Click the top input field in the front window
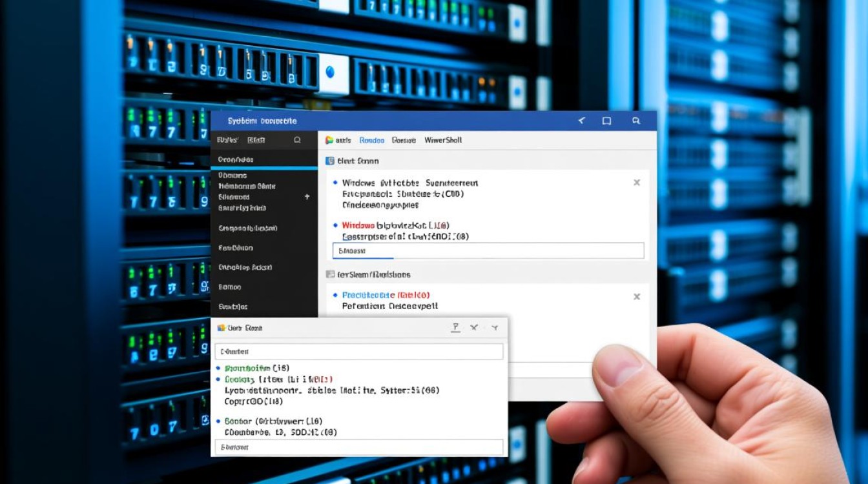 (x=358, y=352)
